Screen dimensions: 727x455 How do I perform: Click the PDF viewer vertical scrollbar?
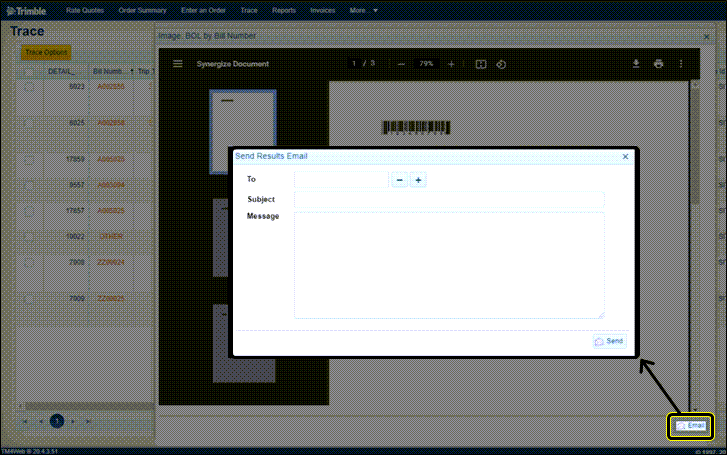click(x=695, y=146)
